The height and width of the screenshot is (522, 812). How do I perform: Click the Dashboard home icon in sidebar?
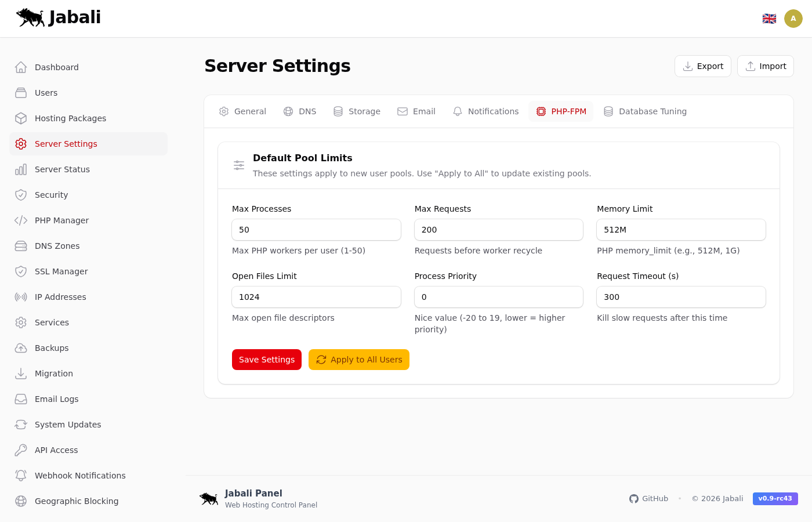point(21,67)
